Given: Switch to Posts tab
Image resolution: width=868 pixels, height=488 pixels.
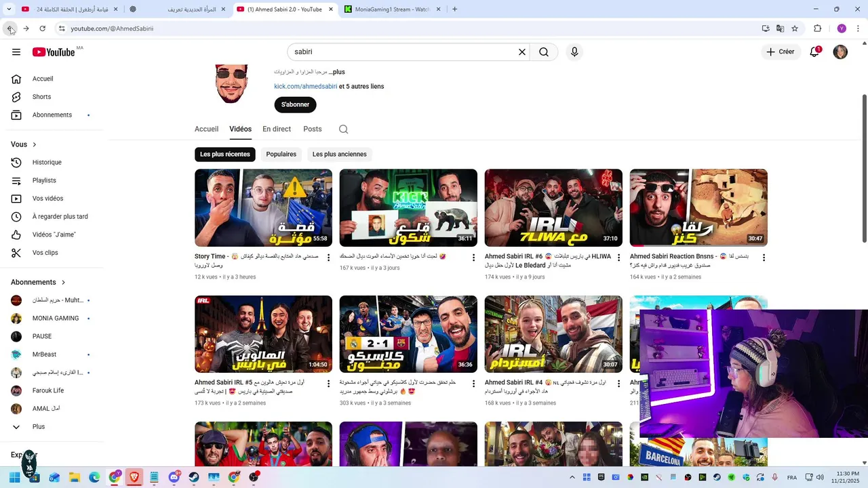Looking at the screenshot, I should (x=313, y=129).
